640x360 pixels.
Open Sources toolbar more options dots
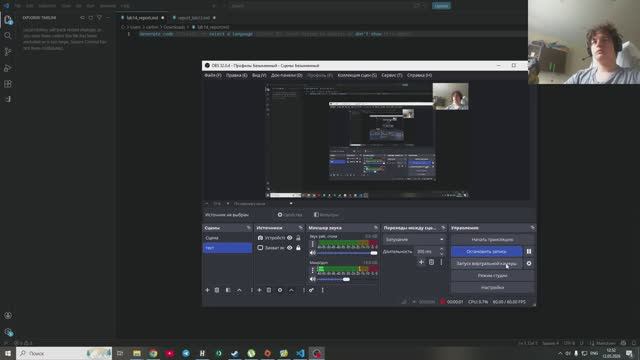point(303,290)
